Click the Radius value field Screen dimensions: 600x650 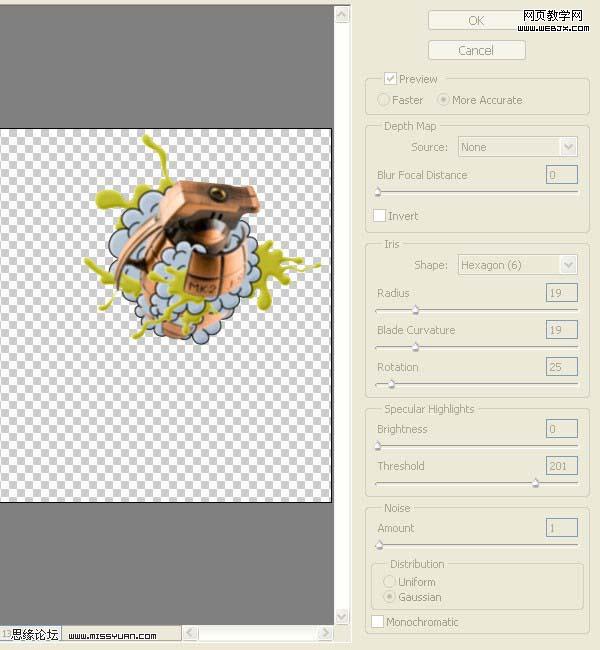561,293
